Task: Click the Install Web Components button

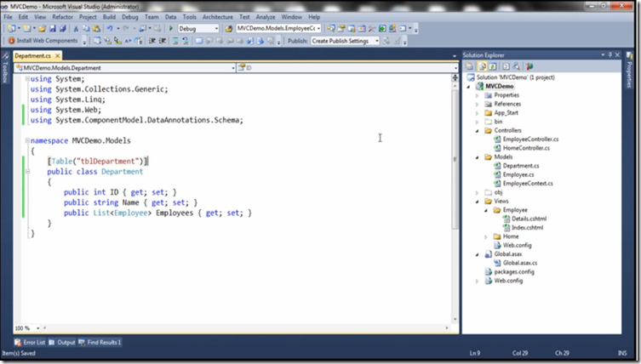Action: coord(43,41)
